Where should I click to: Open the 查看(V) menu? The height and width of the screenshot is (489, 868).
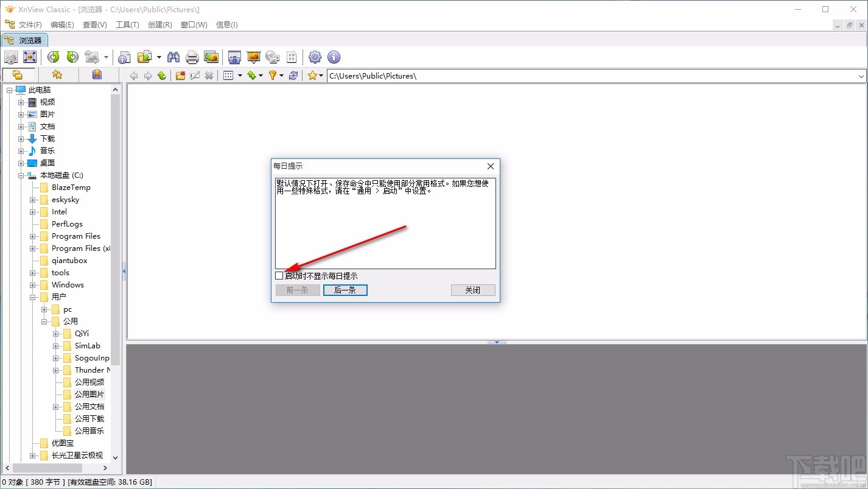[x=95, y=25]
